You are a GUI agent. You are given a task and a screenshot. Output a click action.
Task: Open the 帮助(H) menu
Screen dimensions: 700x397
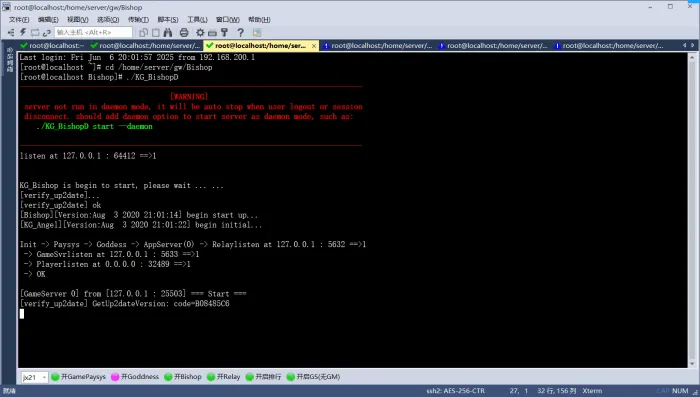tap(259, 20)
